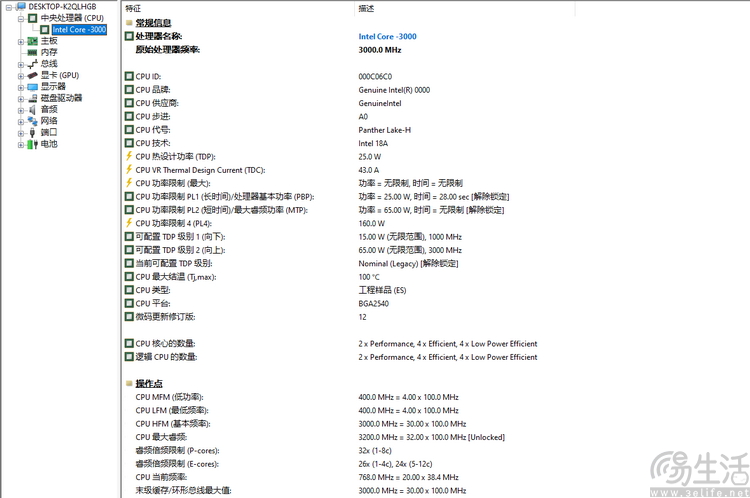Screen dimensions: 750x498
Task: Expand the 端口 tree node
Action: click(x=21, y=133)
